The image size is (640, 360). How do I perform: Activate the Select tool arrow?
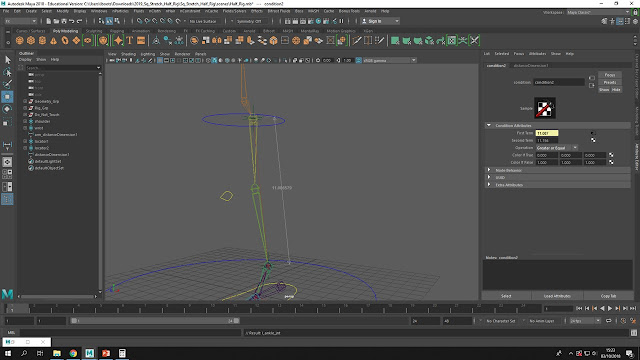coord(7,60)
